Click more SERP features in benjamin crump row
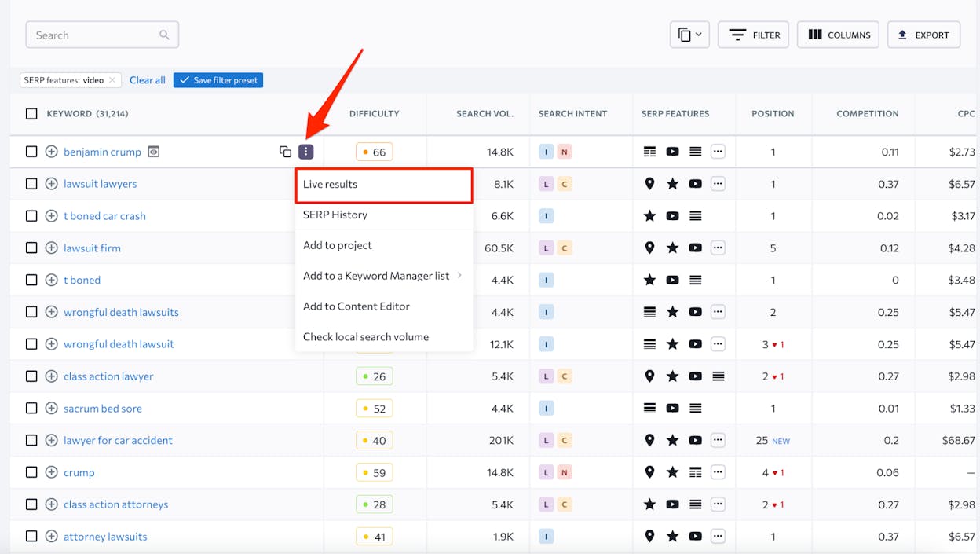980x554 pixels. coord(718,152)
